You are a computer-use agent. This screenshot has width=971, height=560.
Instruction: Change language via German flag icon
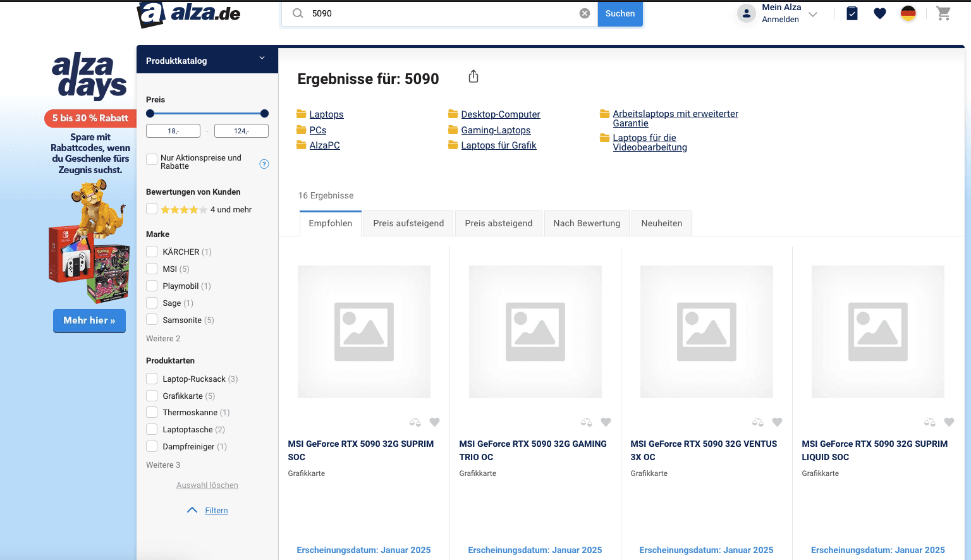908,13
